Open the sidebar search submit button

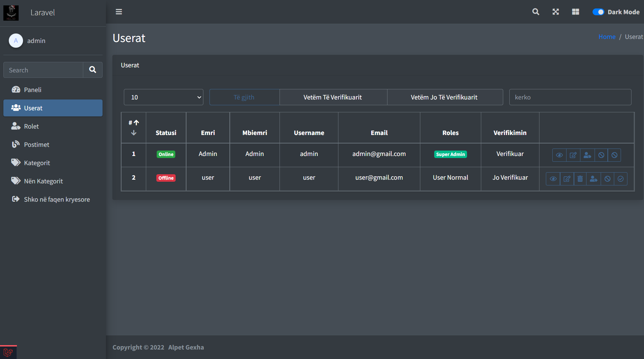click(92, 70)
